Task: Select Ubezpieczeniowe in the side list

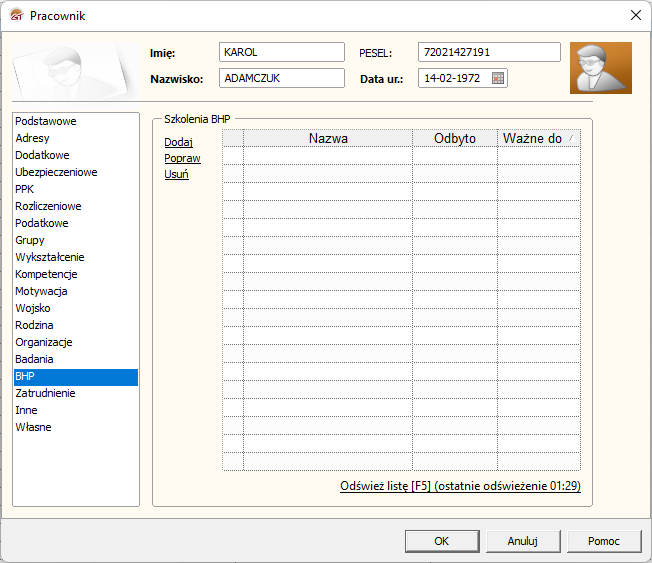Action: [56, 172]
